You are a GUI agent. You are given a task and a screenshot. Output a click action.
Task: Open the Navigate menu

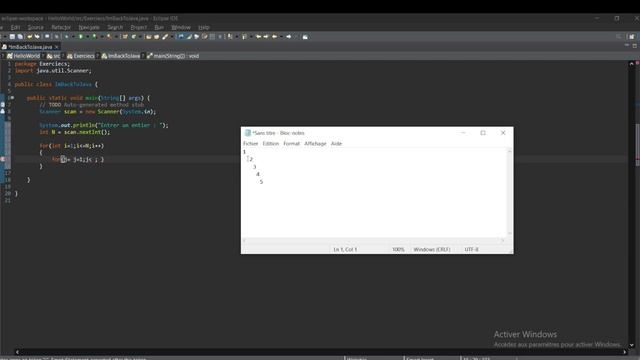pyautogui.click(x=89, y=27)
